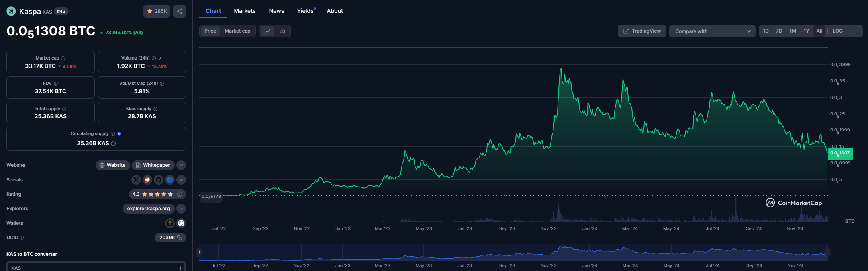Select the Market cap chart toggle
The height and width of the screenshot is (271, 868).
pyautogui.click(x=237, y=31)
